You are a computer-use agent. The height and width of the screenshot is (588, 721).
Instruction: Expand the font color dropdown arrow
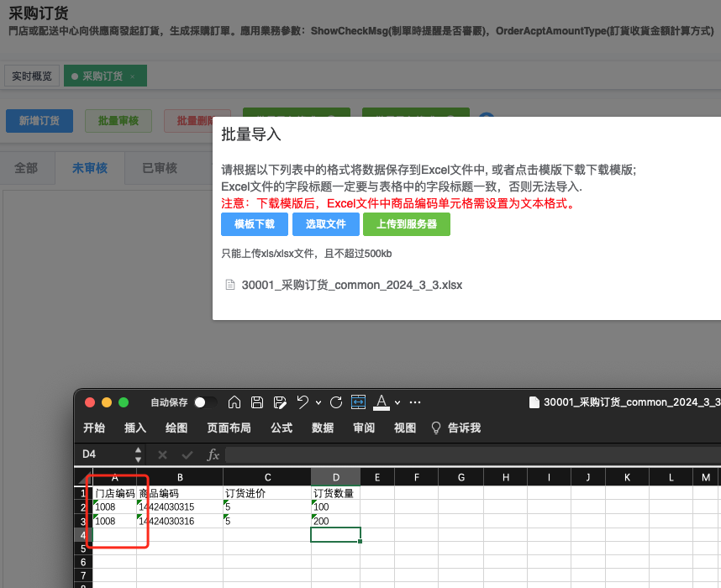397,403
